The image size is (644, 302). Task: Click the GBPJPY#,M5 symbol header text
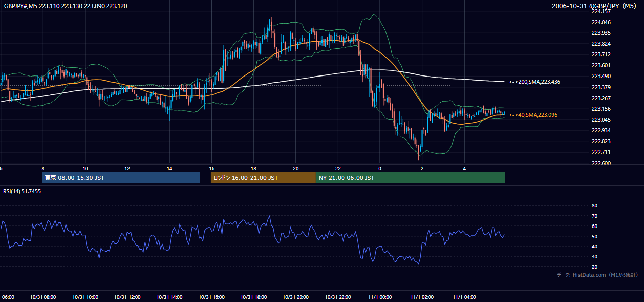(66, 6)
